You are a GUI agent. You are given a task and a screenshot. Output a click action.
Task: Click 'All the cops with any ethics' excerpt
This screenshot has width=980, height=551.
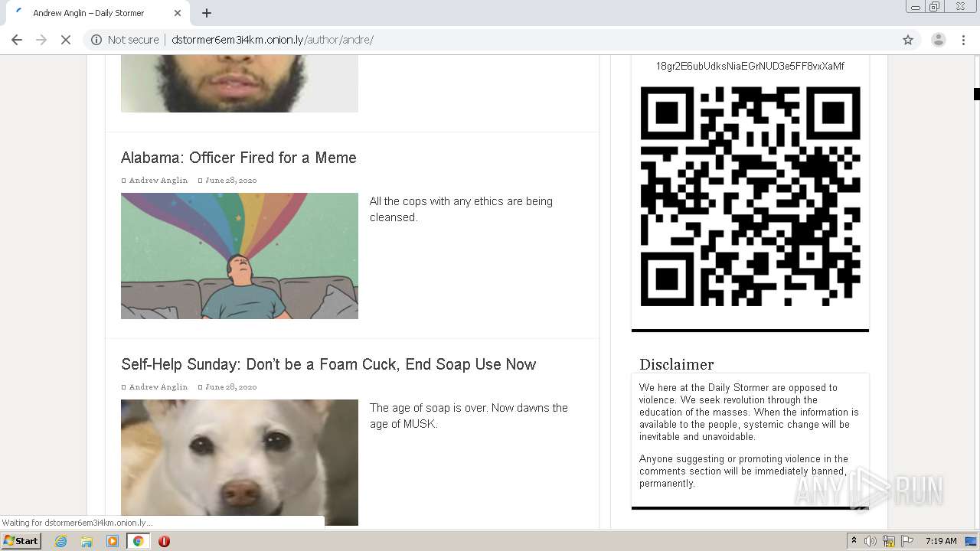click(461, 209)
